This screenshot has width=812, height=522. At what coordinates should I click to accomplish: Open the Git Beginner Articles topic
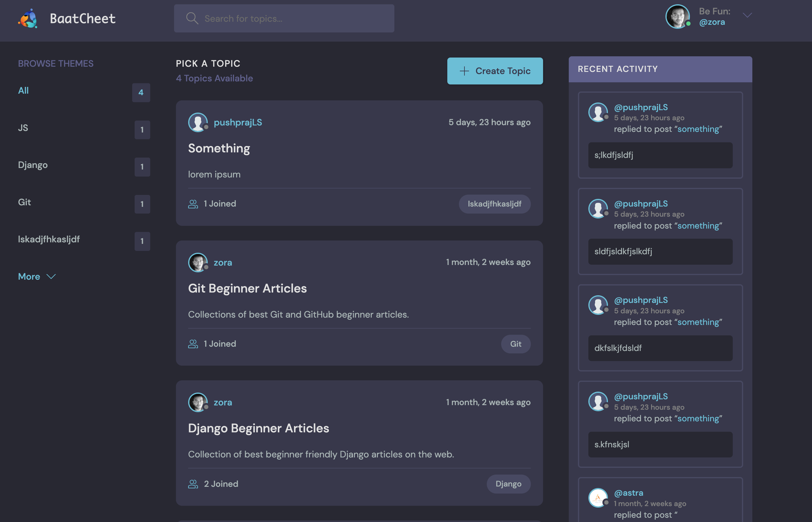(x=248, y=288)
